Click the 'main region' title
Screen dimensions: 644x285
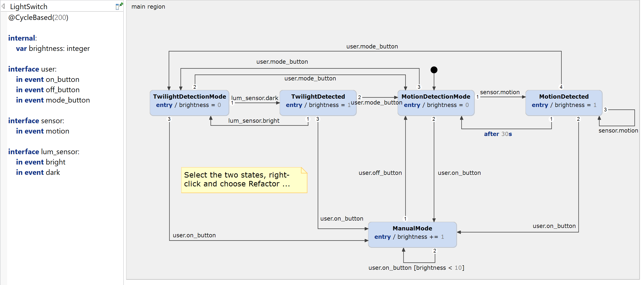(148, 6)
